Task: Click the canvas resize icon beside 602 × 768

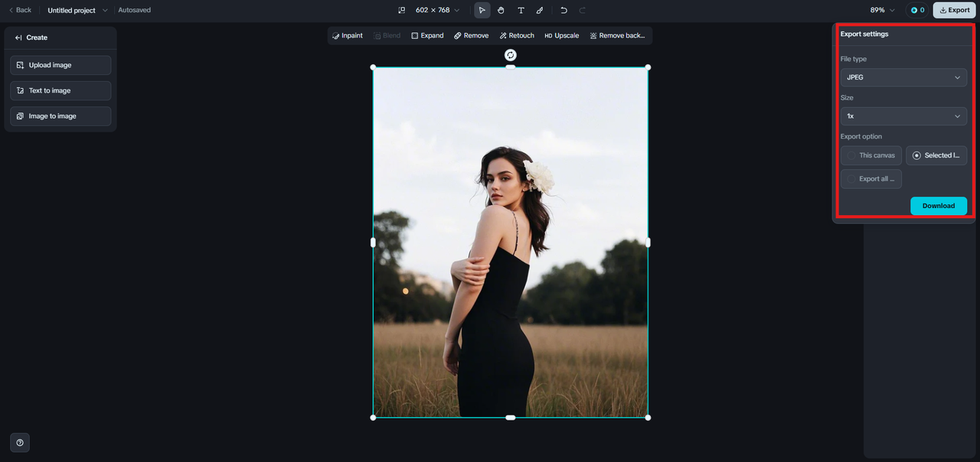Action: pos(402,10)
